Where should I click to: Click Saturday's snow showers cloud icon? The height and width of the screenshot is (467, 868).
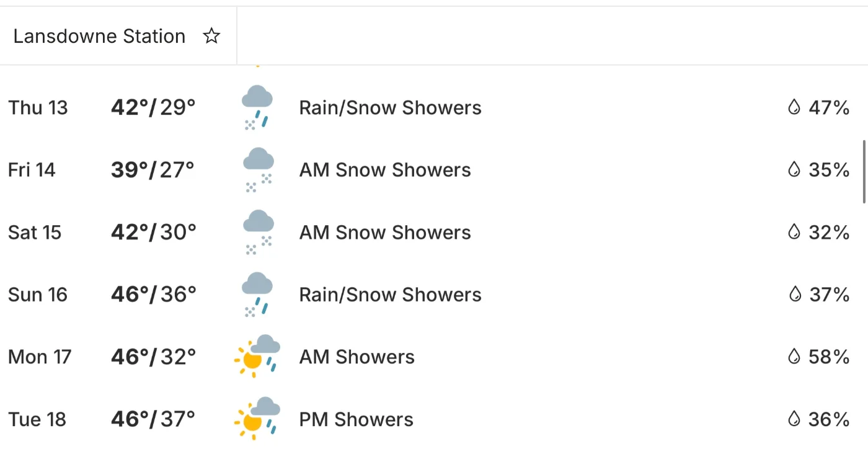click(258, 233)
